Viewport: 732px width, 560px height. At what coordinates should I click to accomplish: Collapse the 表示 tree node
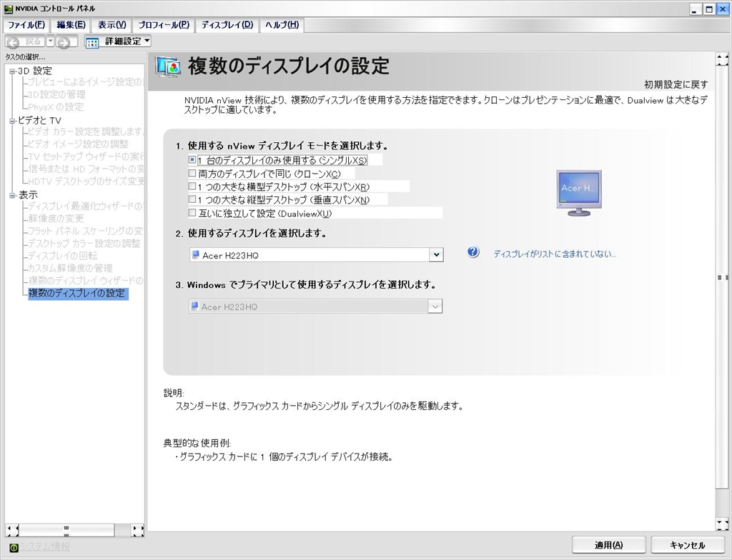click(12, 196)
